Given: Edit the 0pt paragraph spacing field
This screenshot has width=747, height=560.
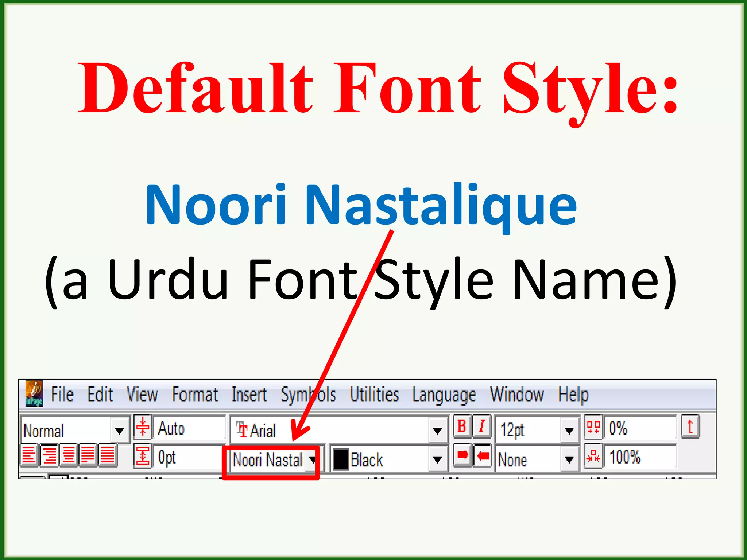Looking at the screenshot, I should click(x=189, y=457).
